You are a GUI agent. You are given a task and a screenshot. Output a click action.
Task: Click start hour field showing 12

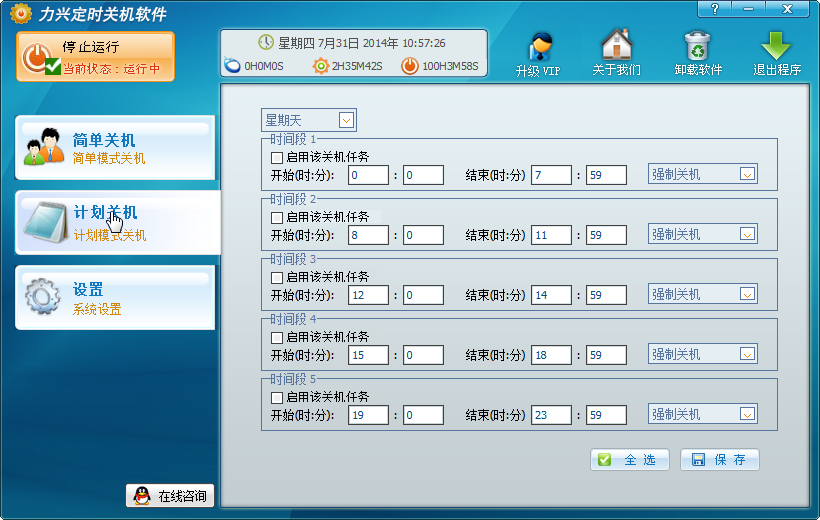tap(368, 295)
